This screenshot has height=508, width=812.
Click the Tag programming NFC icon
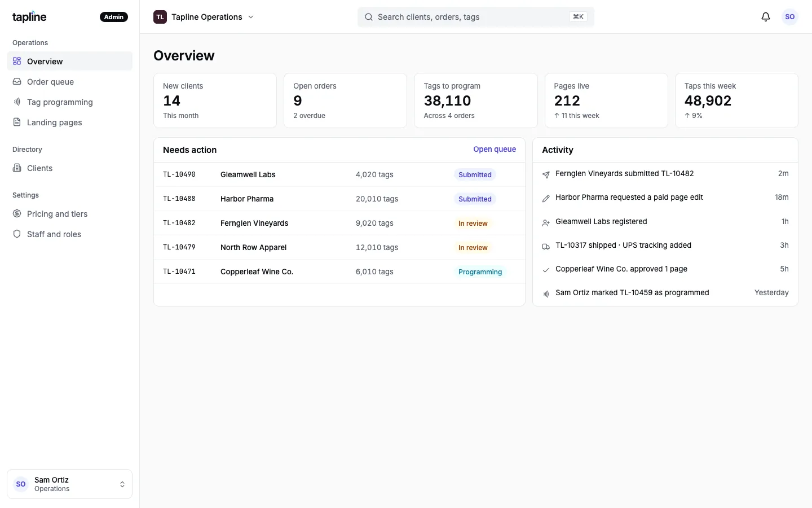point(17,102)
